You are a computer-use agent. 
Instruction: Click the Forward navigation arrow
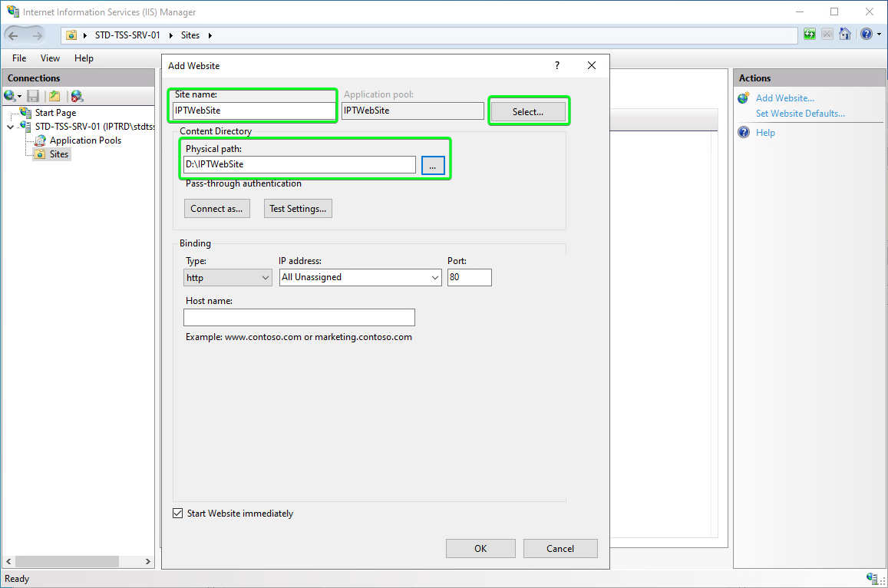click(x=38, y=35)
